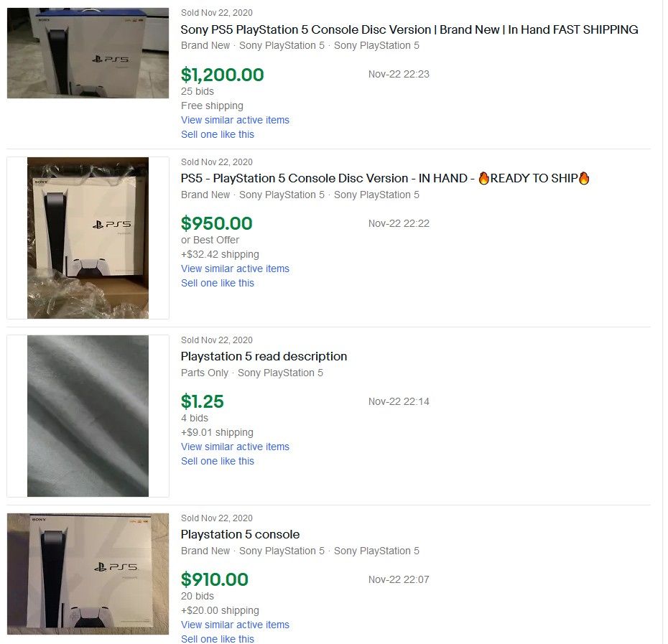The height and width of the screenshot is (644, 668).
Task: Open the $1,200 PS5 listing thumbnail
Action: 88,53
